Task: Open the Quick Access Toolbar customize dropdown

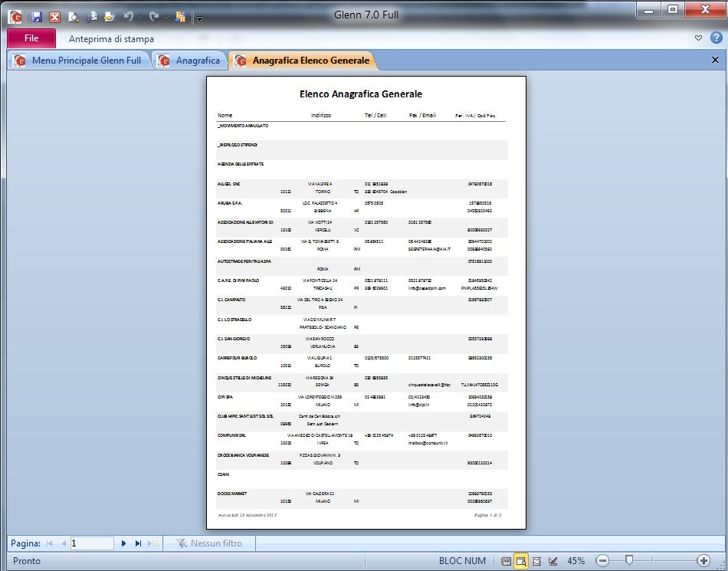Action: 200,18
